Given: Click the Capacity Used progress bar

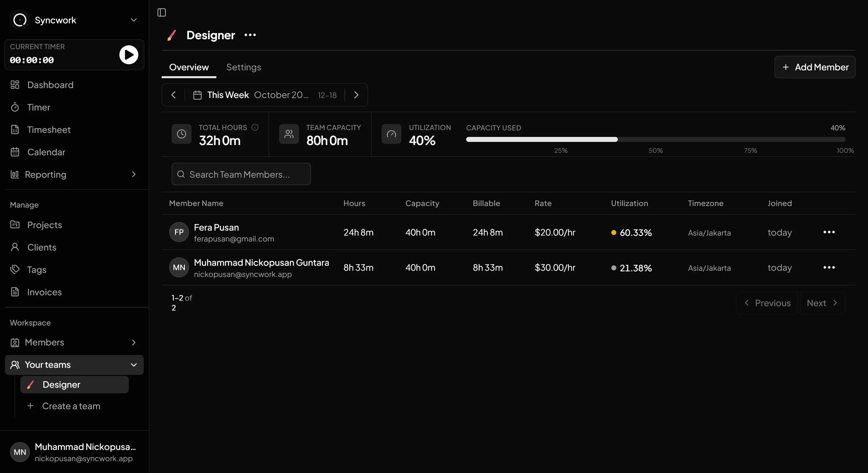Looking at the screenshot, I should click(656, 139).
